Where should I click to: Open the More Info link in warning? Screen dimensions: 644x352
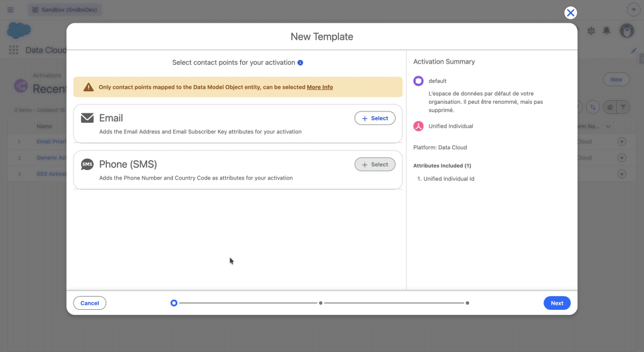click(x=319, y=87)
